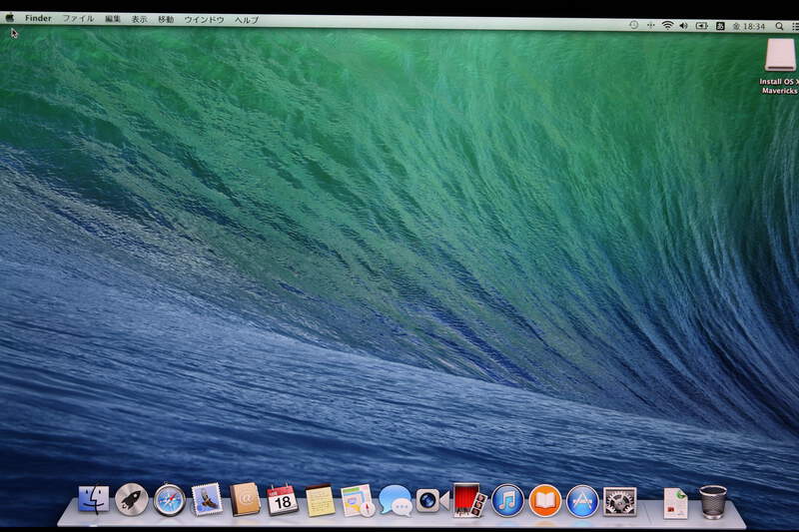Open Calendar icon showing 18
799x532 pixels.
pyautogui.click(x=283, y=500)
